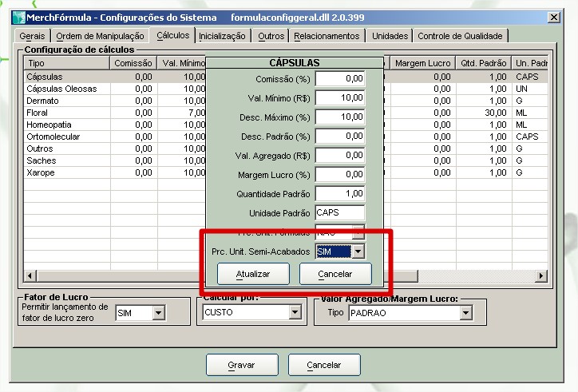Click the Gravar button

(x=241, y=365)
